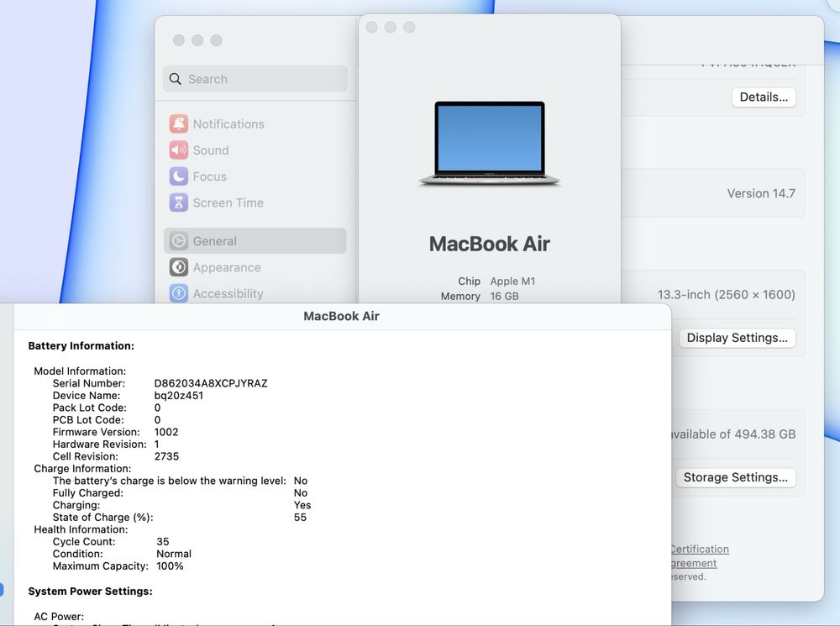Open the Notifications settings pane
Image resolution: width=840 pixels, height=626 pixels.
[255, 124]
